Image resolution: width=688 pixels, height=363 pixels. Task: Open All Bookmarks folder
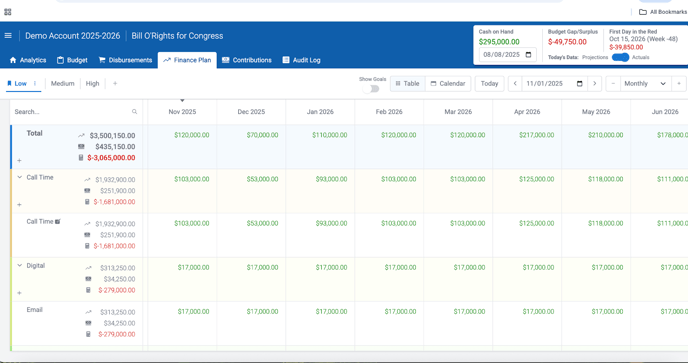pos(663,12)
